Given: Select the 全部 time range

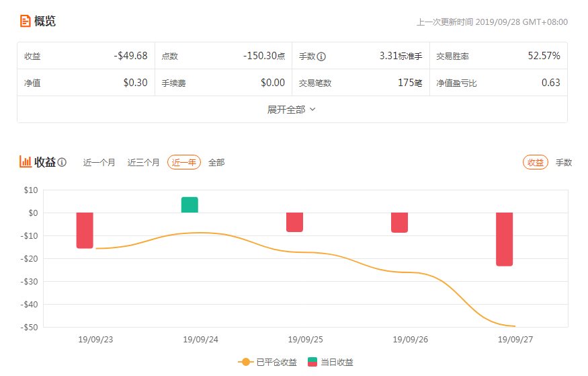Looking at the screenshot, I should pyautogui.click(x=216, y=163).
